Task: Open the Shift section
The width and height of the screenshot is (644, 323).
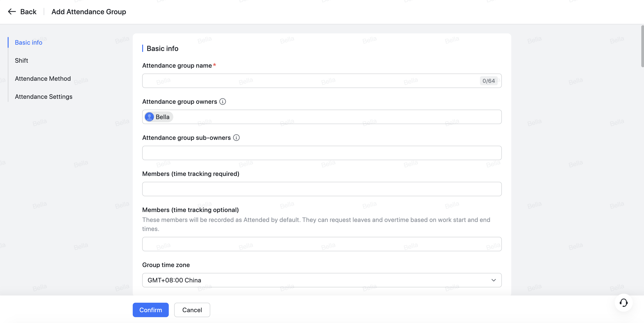Action: point(21,60)
